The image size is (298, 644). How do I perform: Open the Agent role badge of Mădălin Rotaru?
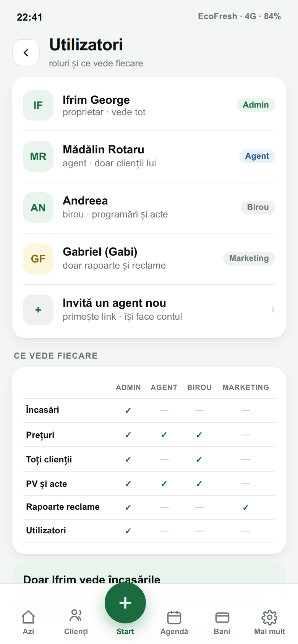tap(257, 156)
